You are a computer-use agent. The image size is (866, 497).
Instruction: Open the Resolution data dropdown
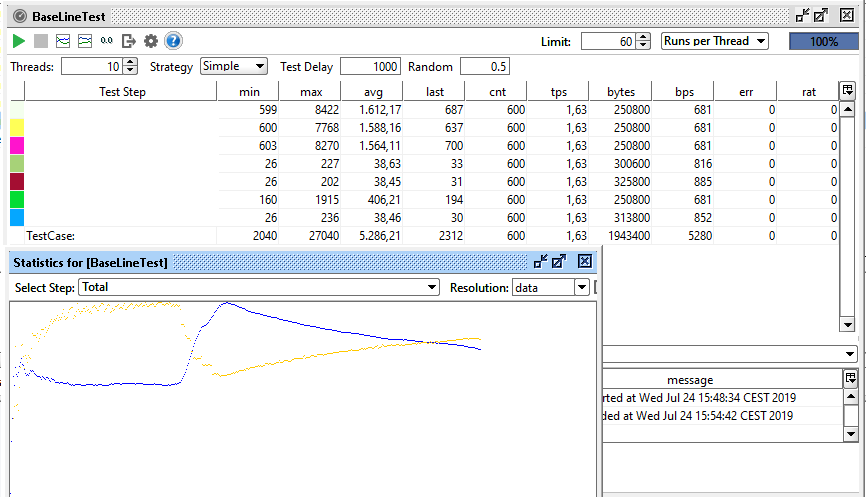(551, 287)
